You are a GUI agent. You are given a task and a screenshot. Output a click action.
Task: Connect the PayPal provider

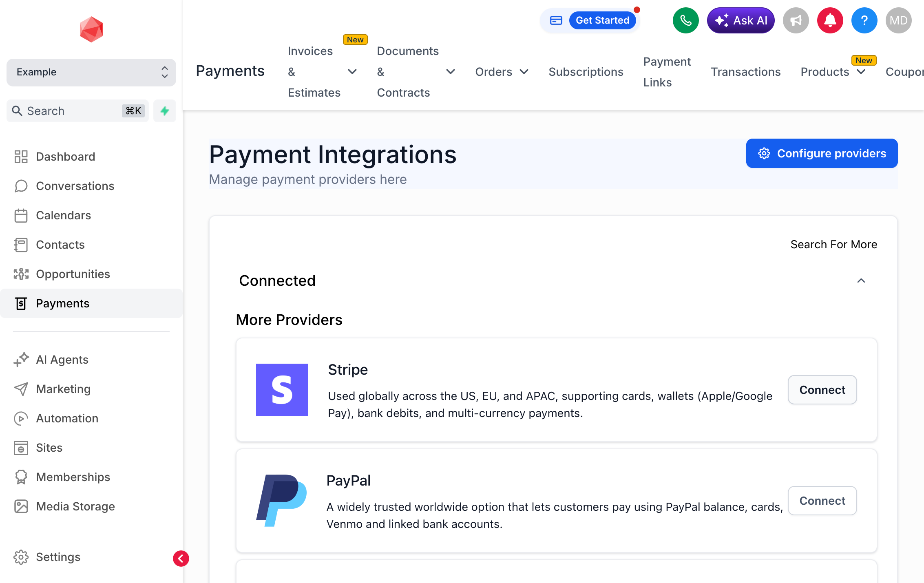click(x=822, y=501)
